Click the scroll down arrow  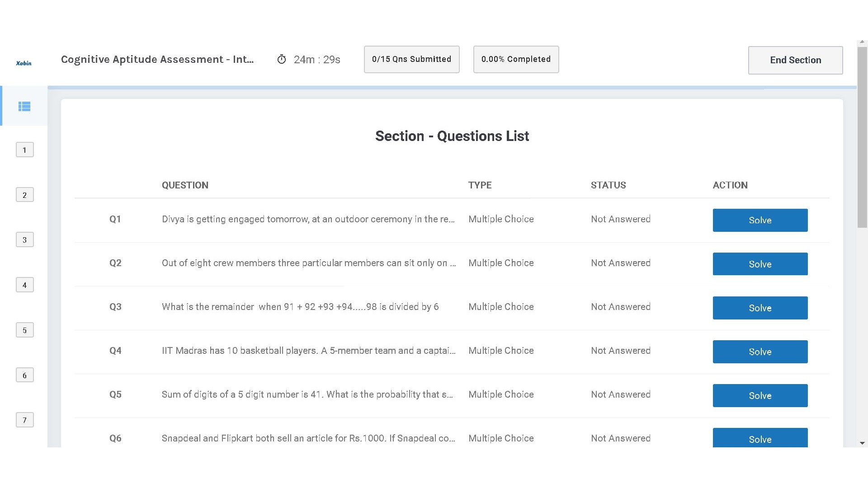pyautogui.click(x=862, y=443)
